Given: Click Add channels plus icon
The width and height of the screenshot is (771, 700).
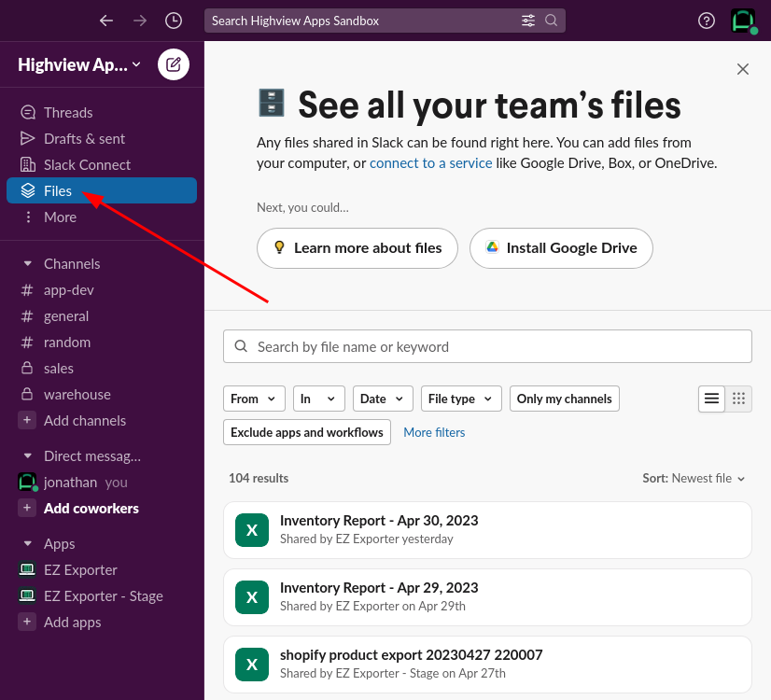Looking at the screenshot, I should (27, 420).
